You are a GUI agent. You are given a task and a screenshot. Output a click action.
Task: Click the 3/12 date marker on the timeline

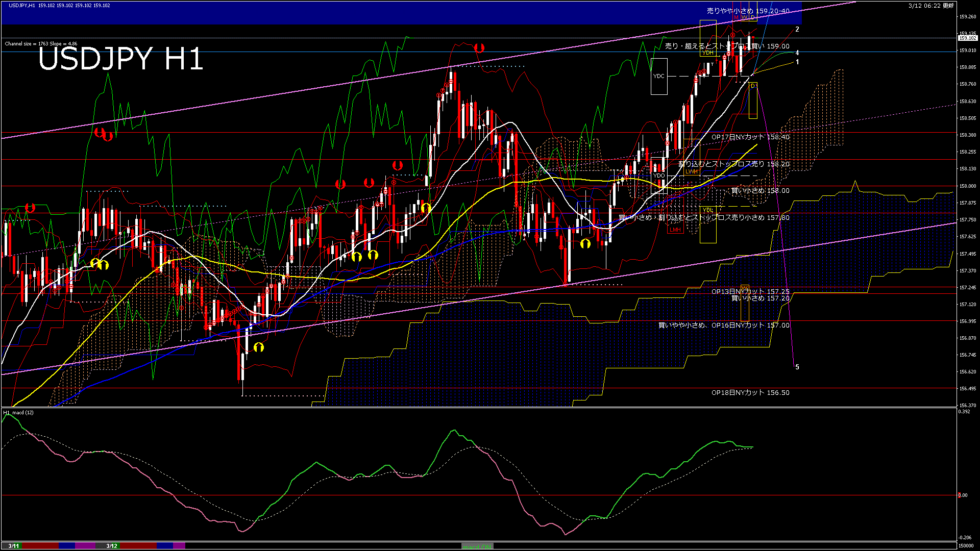tap(112, 546)
